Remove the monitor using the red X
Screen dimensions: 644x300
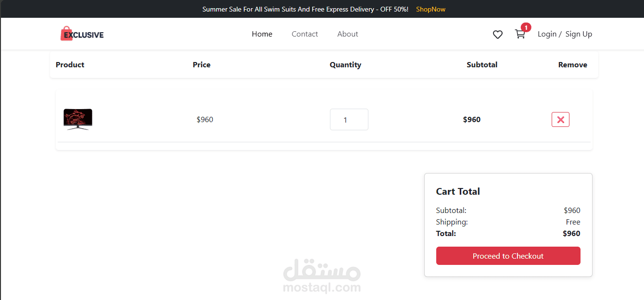pyautogui.click(x=560, y=120)
